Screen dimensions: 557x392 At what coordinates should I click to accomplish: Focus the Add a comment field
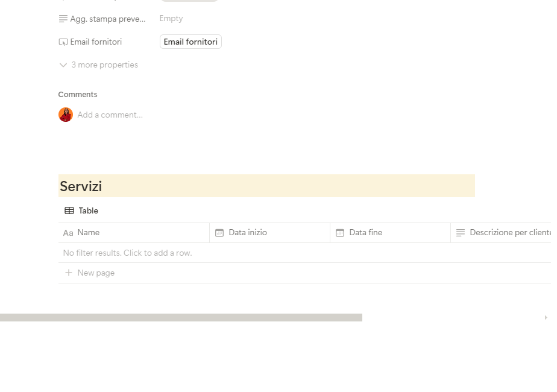point(110,115)
